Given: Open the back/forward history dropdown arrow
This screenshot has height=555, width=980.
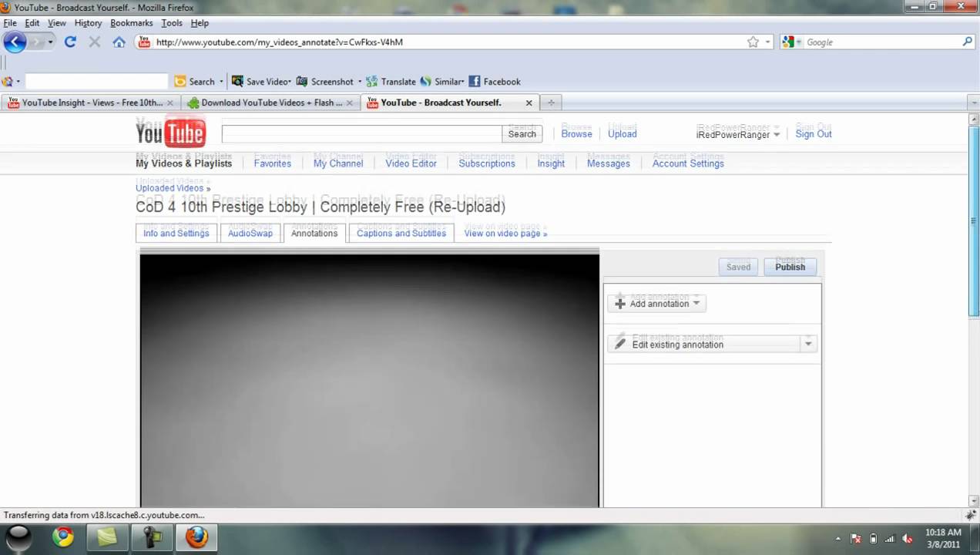Looking at the screenshot, I should pos(51,42).
